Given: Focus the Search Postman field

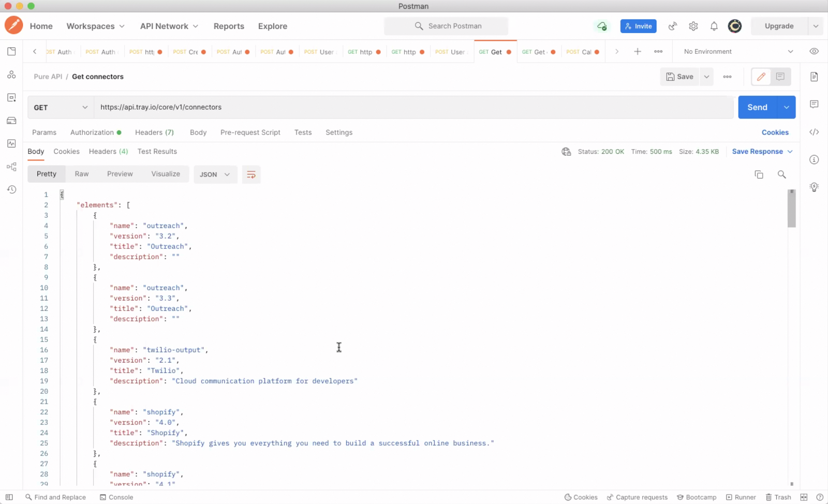Looking at the screenshot, I should [446, 26].
